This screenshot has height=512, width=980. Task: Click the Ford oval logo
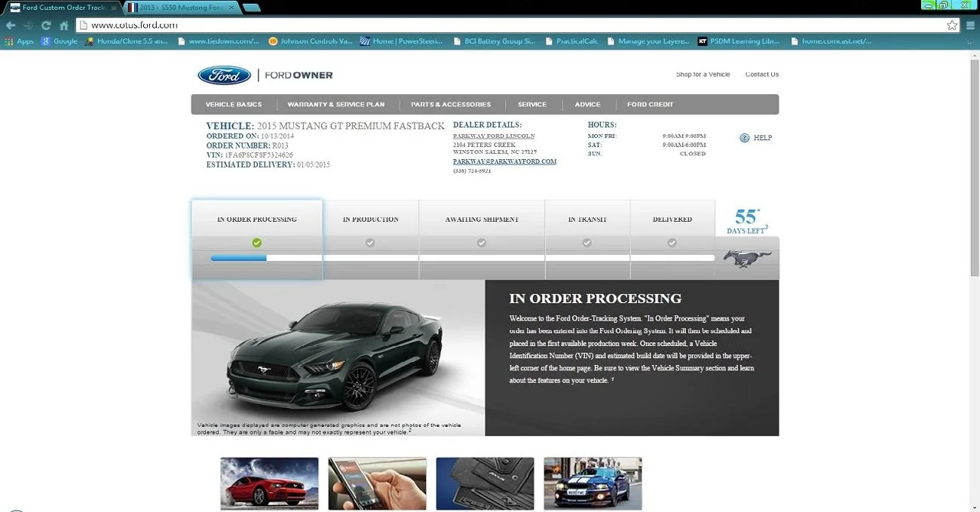click(224, 75)
